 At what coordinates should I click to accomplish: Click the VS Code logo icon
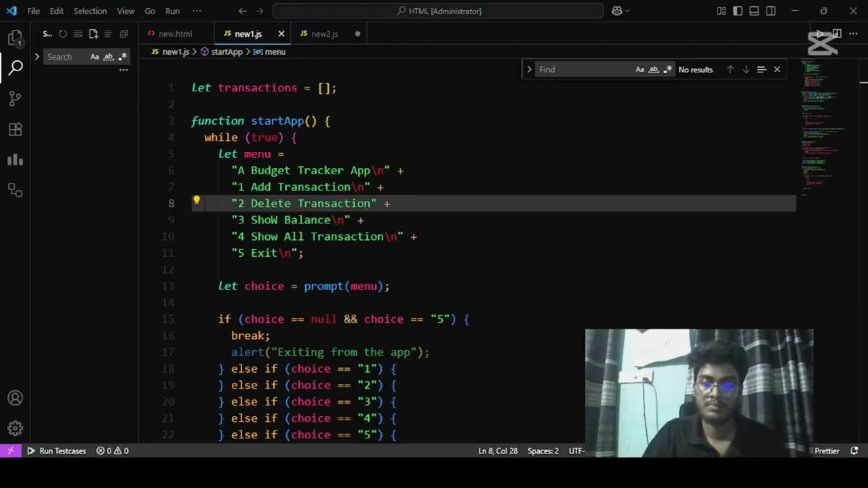coord(12,11)
